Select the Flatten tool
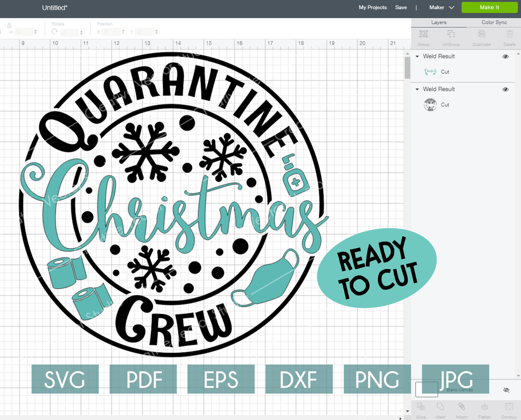The height and width of the screenshot is (420, 521). [x=485, y=407]
